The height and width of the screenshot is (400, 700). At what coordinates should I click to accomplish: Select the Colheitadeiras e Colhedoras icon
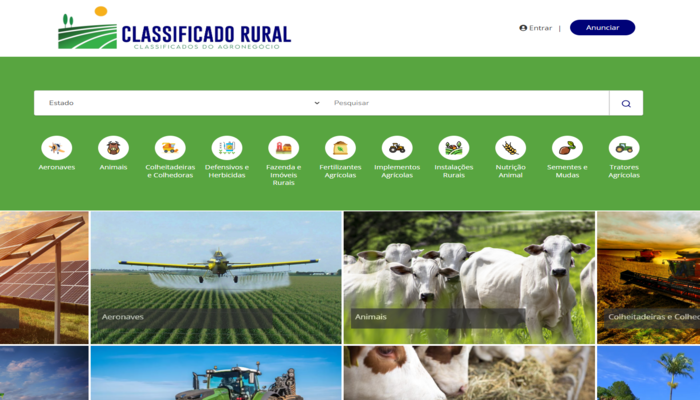click(x=170, y=148)
